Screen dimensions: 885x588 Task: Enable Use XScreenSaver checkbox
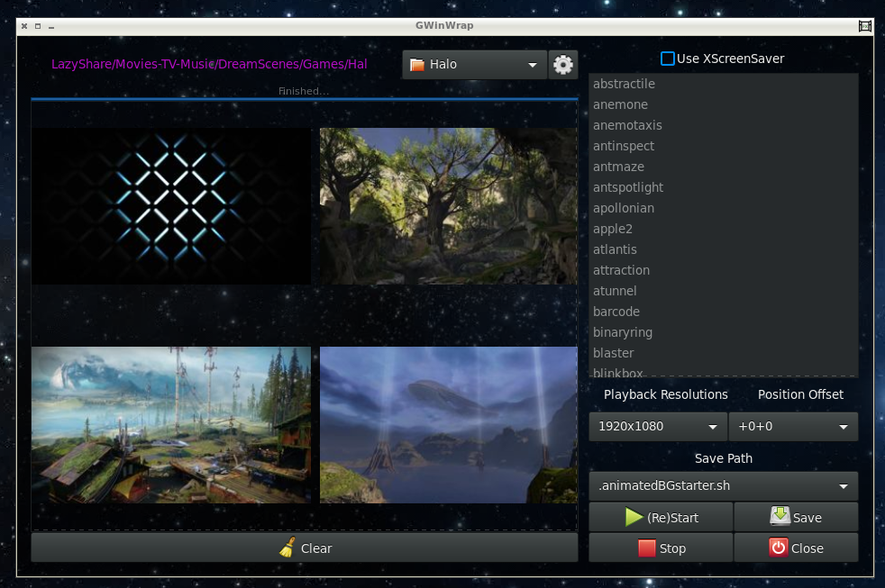[x=667, y=59]
